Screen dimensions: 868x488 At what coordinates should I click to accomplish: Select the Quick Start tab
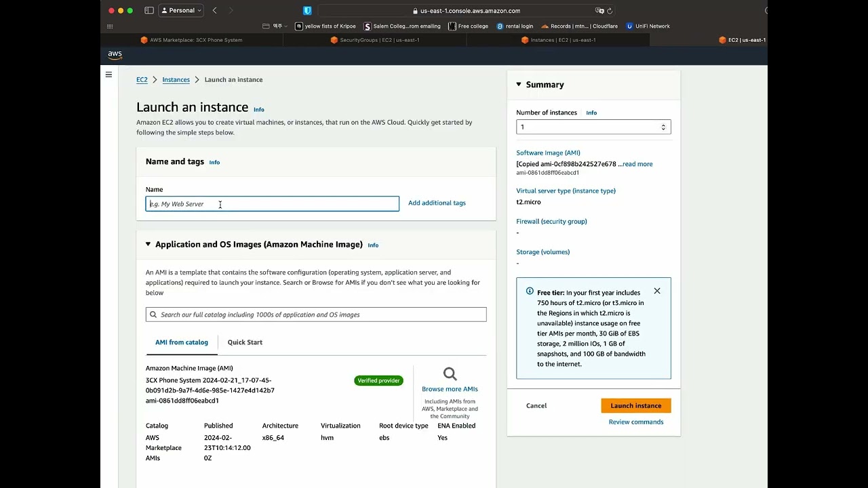click(245, 342)
